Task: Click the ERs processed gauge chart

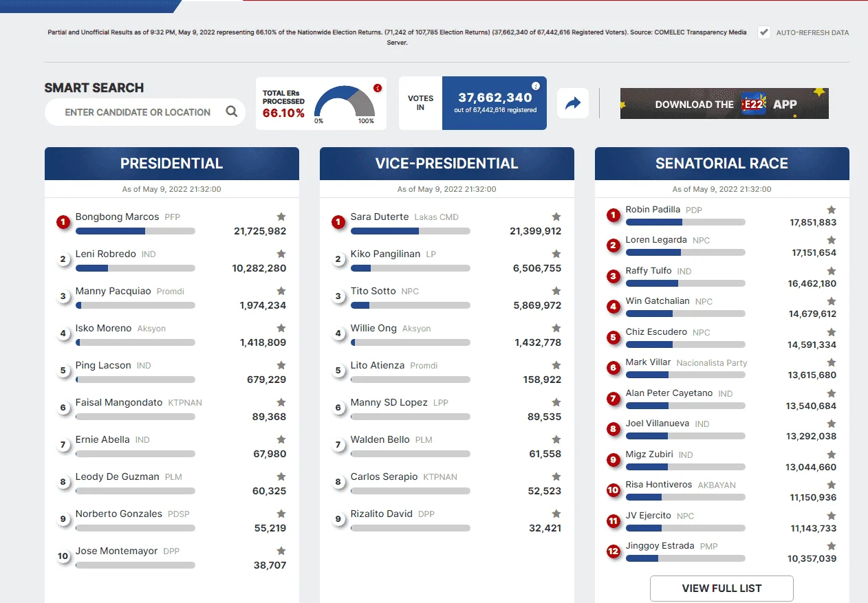Action: point(345,102)
